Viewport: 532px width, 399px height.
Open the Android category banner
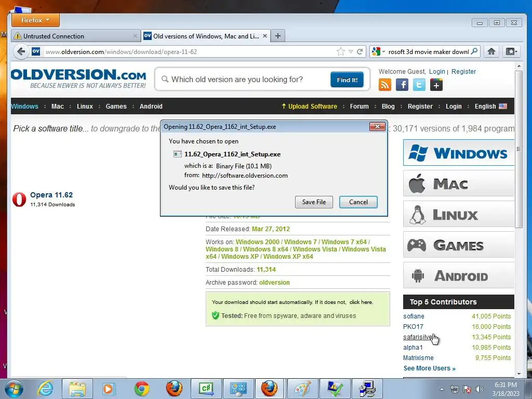459,275
